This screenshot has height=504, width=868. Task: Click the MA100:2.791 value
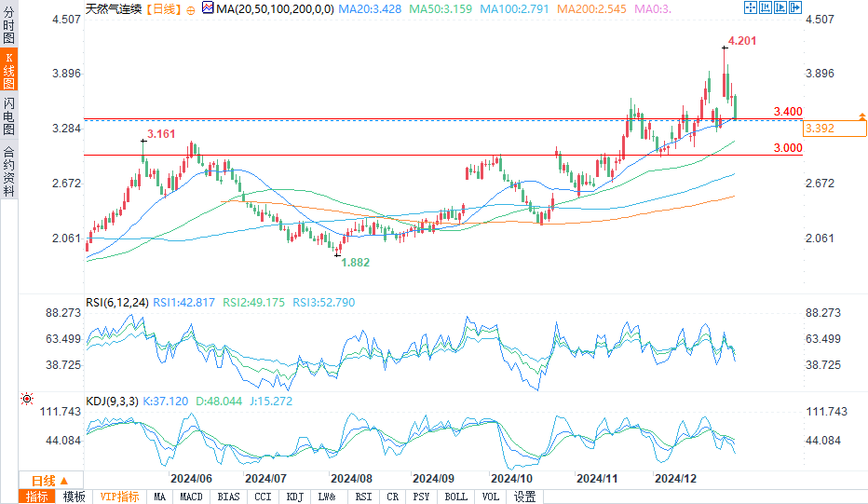click(514, 9)
